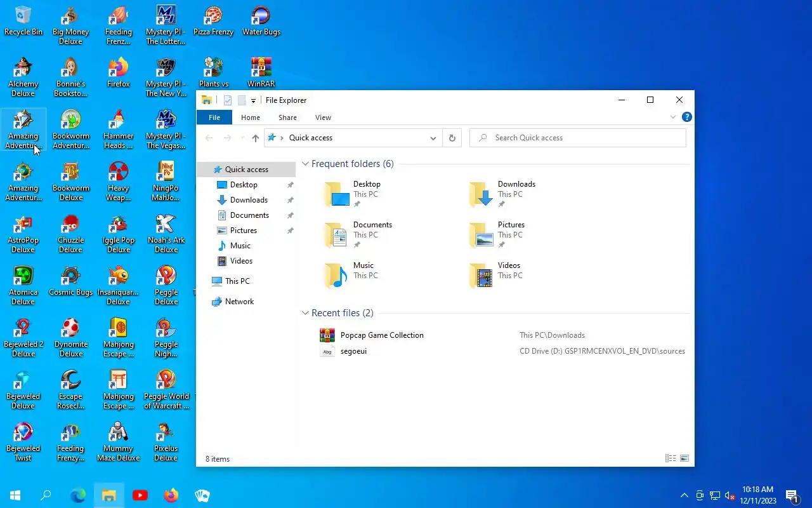This screenshot has height=508, width=812.
Task: Open taskbar Search magnifier
Action: pos(46,495)
